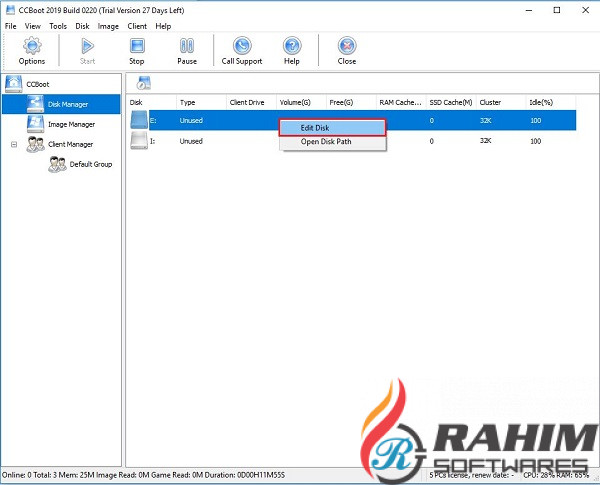Choose Edit Disk from context menu

tap(332, 128)
